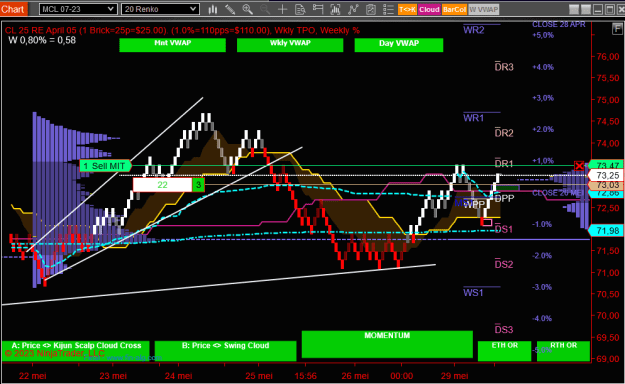Click the Mnt VWAP green button

173,45
